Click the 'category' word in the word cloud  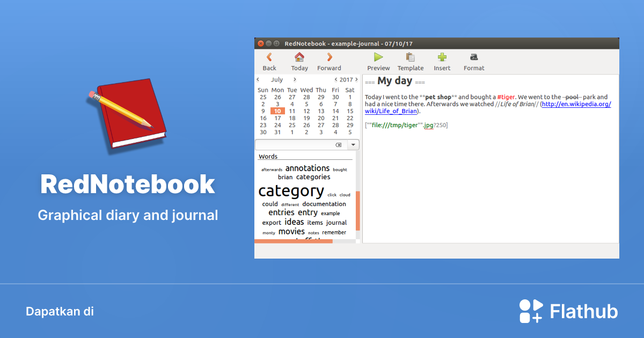[x=290, y=191]
